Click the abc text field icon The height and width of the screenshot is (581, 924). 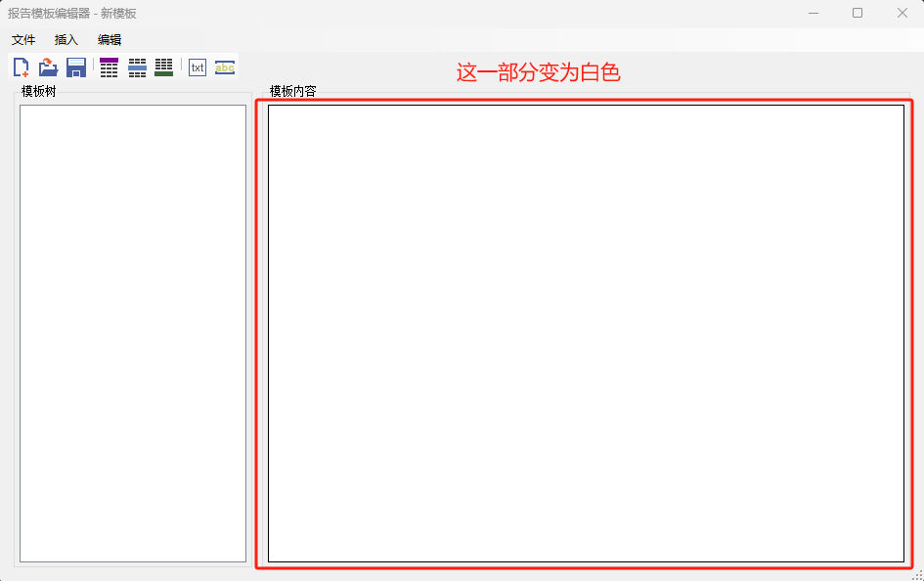[225, 67]
